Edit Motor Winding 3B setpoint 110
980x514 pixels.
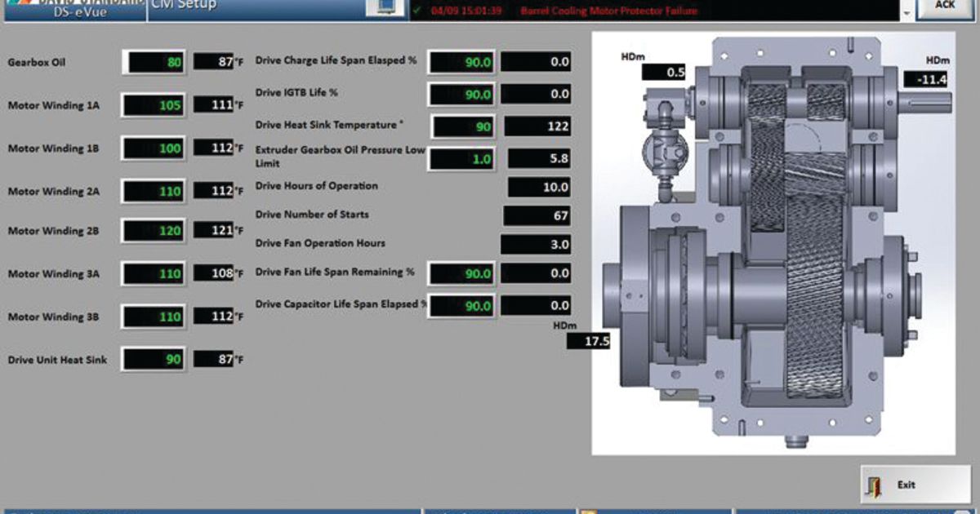[154, 317]
